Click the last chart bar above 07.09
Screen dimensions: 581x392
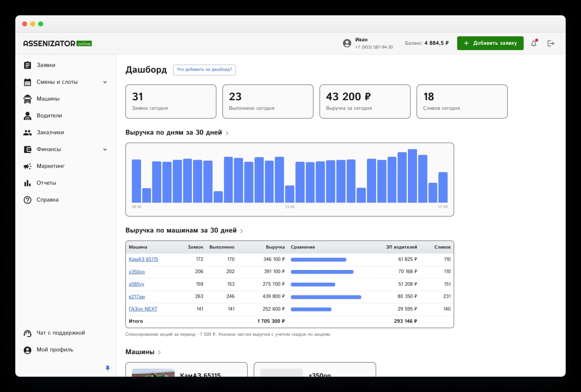(443, 187)
